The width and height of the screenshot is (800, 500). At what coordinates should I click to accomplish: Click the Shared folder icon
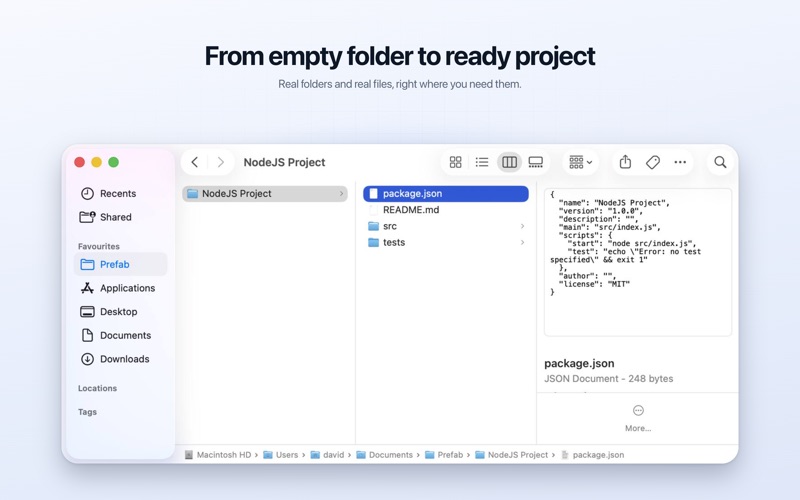click(87, 217)
